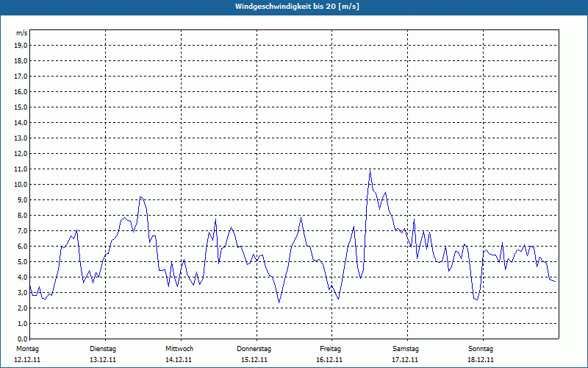588x368 pixels.
Task: Click the date 16.12.11
Action: pos(329,360)
